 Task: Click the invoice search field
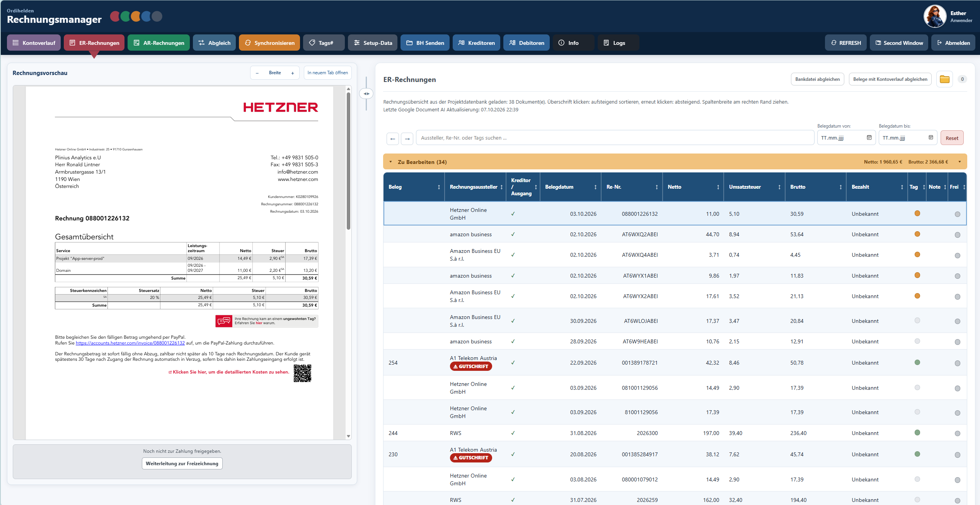tap(615, 138)
